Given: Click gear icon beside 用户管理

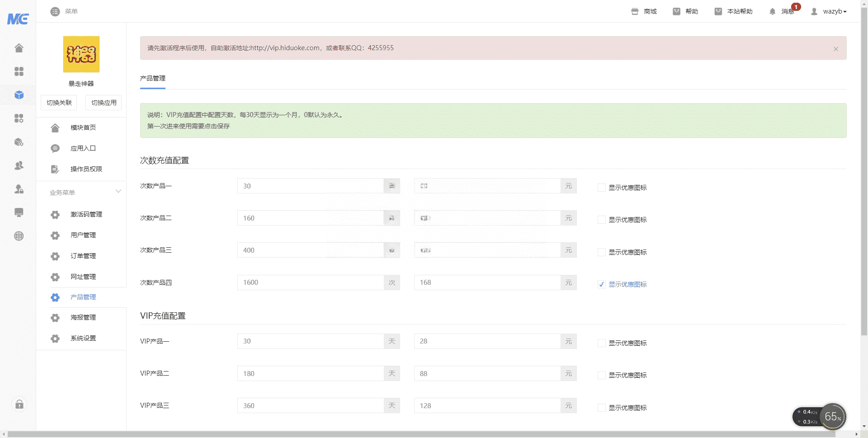Looking at the screenshot, I should (55, 235).
